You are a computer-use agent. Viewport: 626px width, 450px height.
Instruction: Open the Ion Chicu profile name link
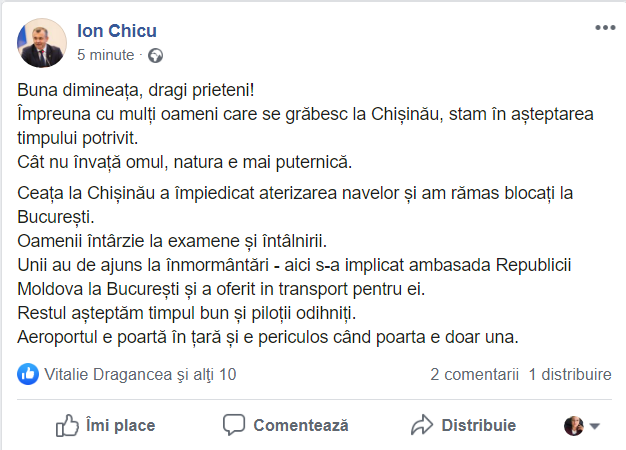(117, 31)
